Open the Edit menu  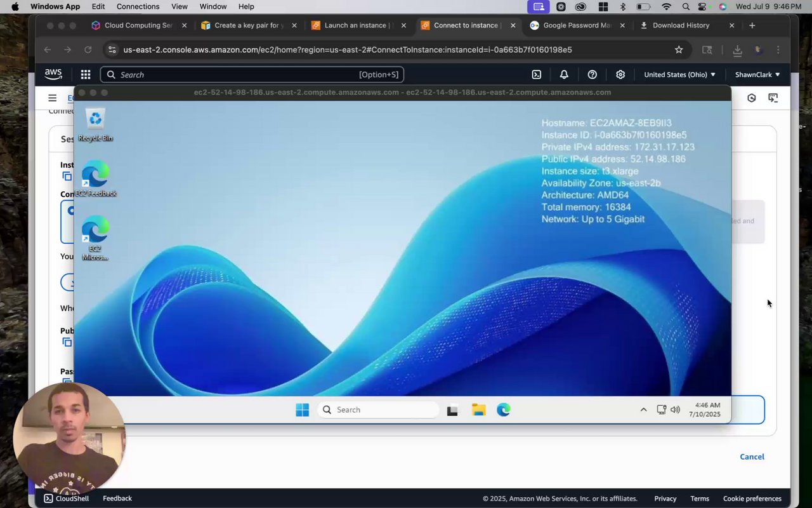coord(98,6)
